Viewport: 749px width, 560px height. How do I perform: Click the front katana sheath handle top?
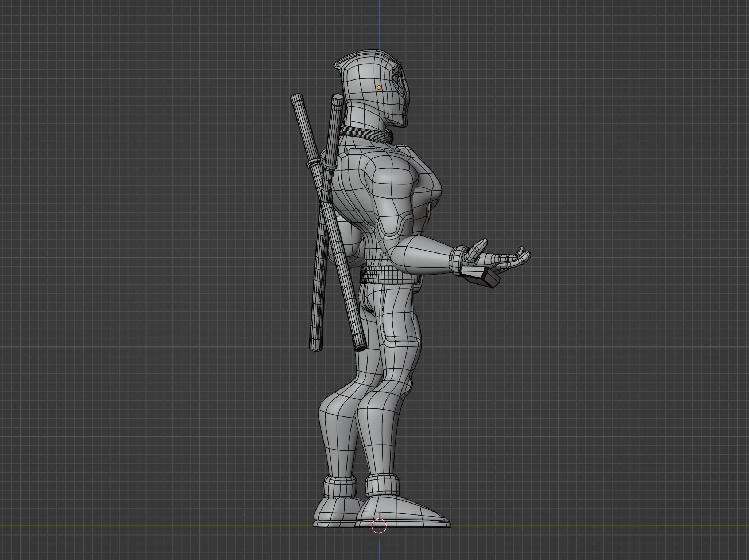click(x=338, y=99)
